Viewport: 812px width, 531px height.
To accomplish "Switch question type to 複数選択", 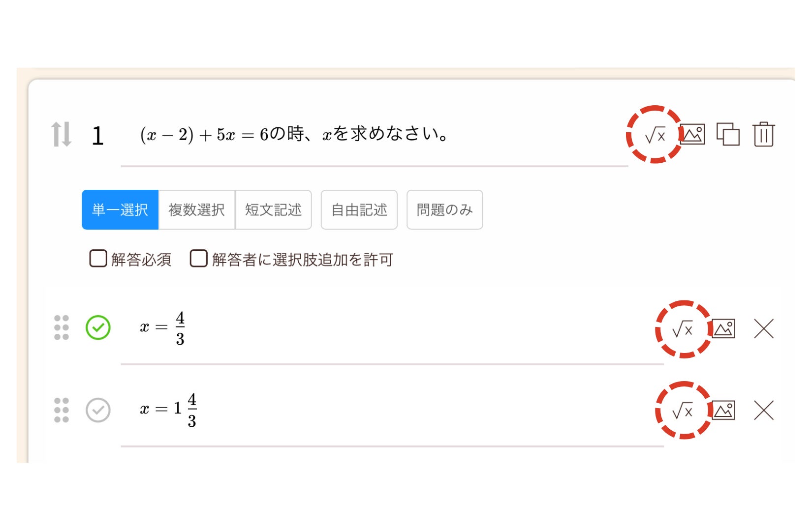I will (x=197, y=210).
